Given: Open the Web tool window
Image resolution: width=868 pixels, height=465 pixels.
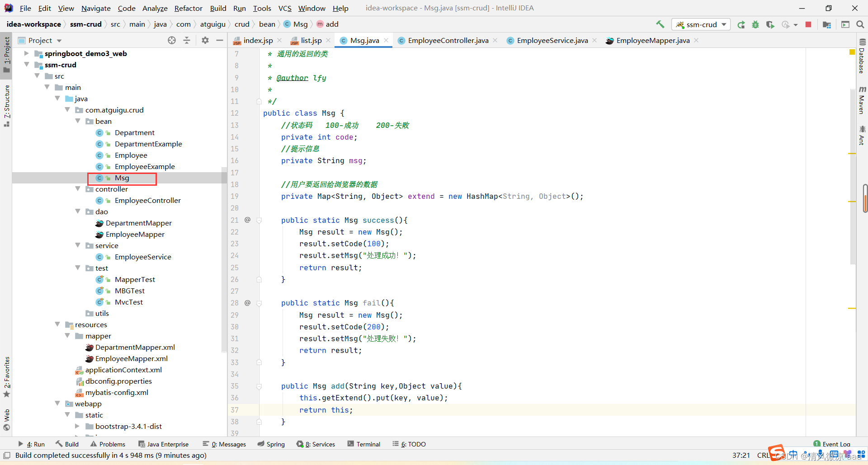Looking at the screenshot, I should click(x=7, y=420).
